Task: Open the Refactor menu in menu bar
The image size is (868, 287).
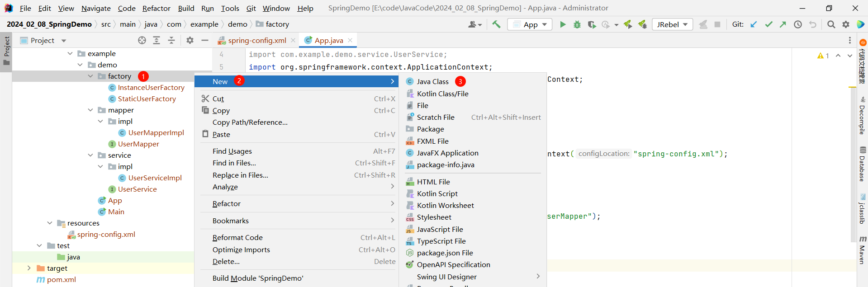Action: (x=157, y=8)
